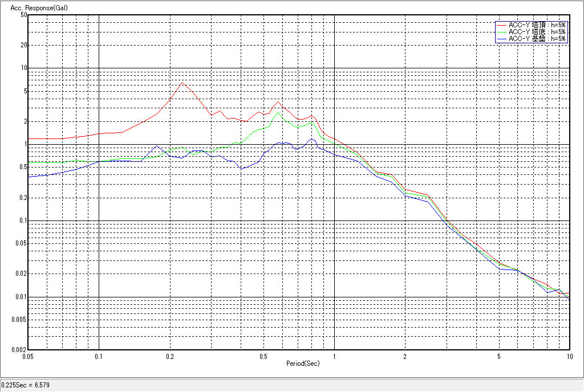Select the ACC-Y 基盤 h=5% legend entry
The height and width of the screenshot is (392, 584).
537,39
